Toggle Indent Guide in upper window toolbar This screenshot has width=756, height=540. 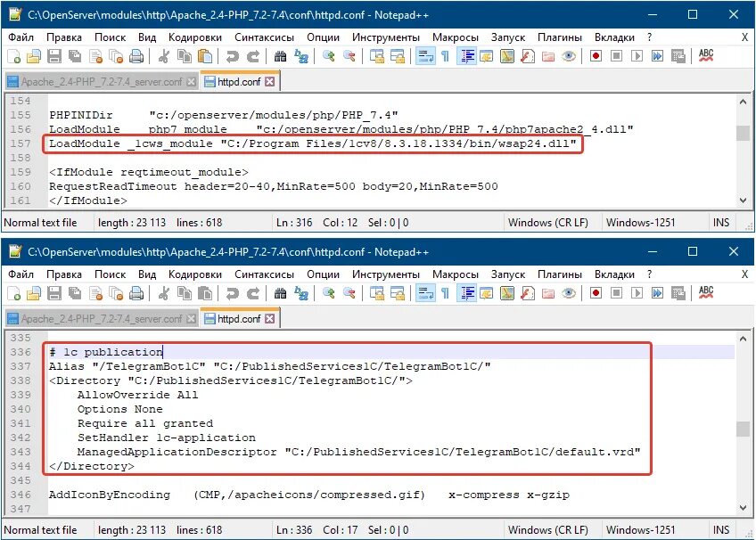[466, 56]
